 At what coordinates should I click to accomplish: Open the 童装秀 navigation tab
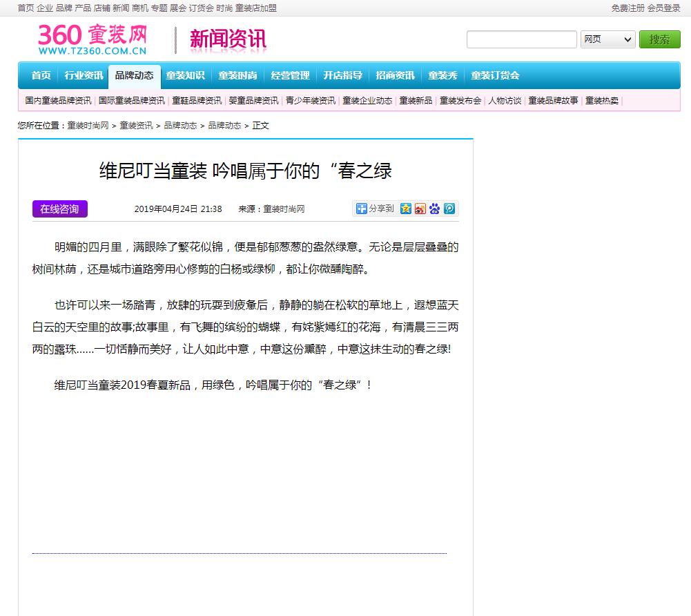click(x=443, y=75)
